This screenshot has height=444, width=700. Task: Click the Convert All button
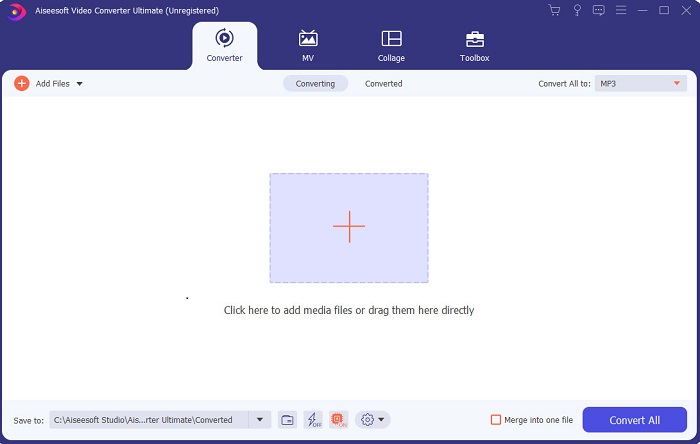pyautogui.click(x=634, y=420)
